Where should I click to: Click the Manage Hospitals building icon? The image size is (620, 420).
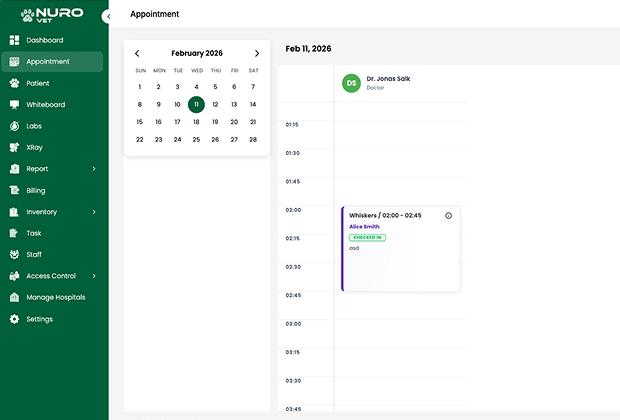point(14,297)
